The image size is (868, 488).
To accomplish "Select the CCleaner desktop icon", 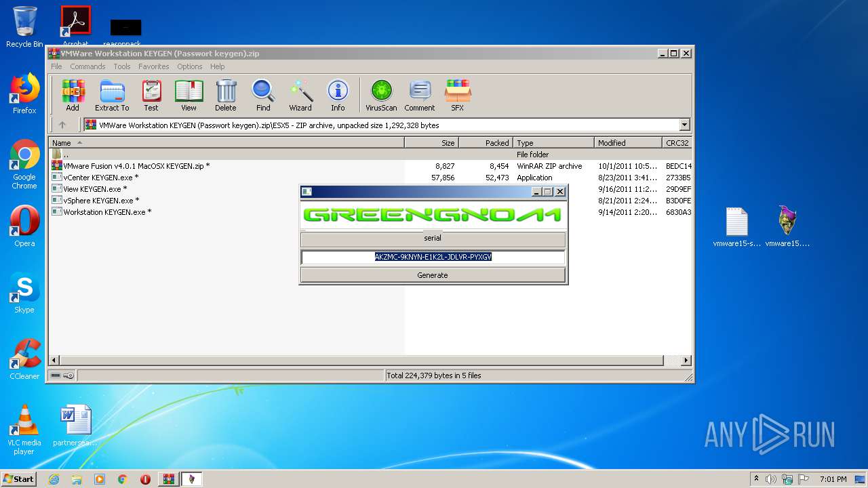I will click(24, 359).
